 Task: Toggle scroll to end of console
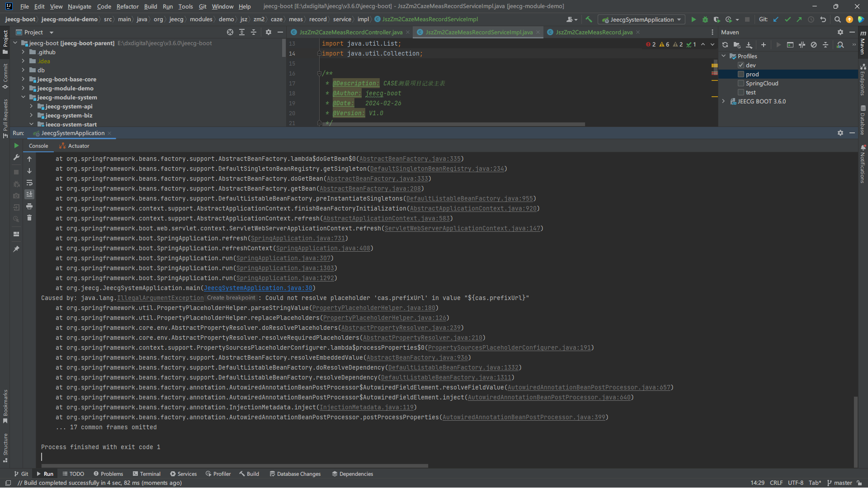(29, 194)
